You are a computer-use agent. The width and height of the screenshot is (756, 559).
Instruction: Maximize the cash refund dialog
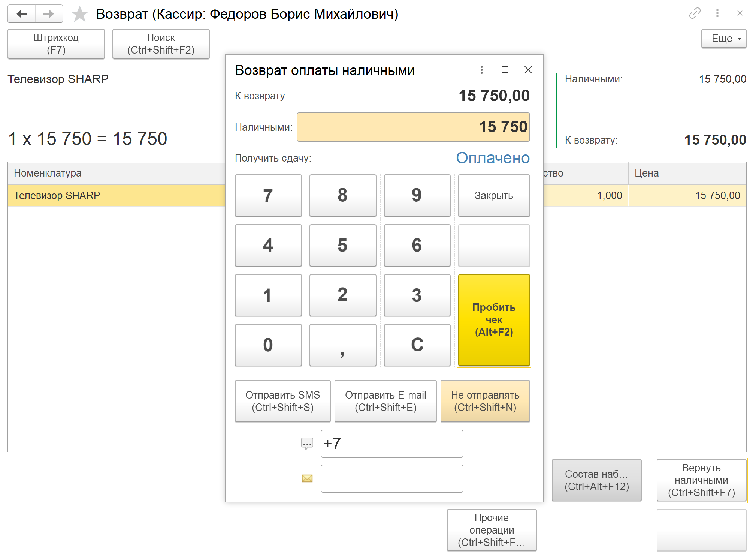click(505, 70)
